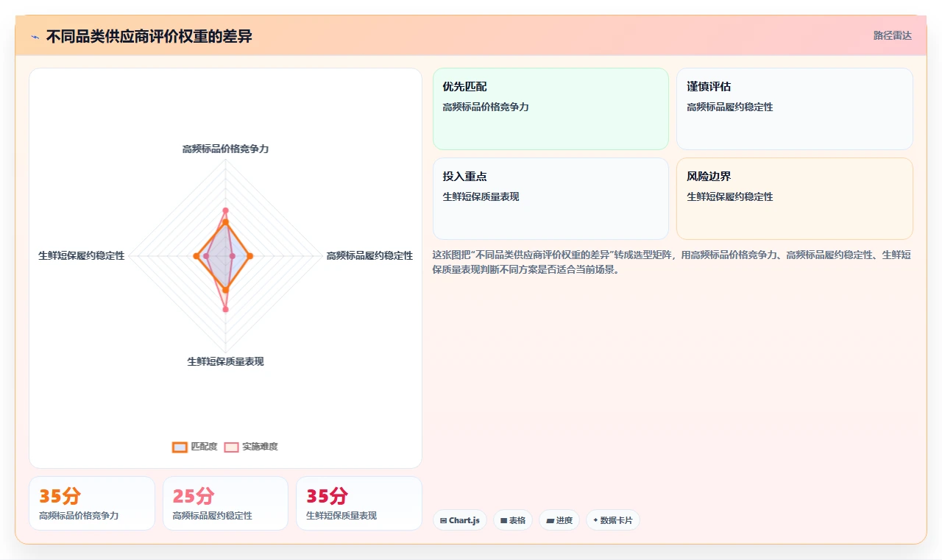The height and width of the screenshot is (560, 942).
Task: Click the icon beside the 不同品类供应商评价权重的差异 title
Action: point(35,37)
